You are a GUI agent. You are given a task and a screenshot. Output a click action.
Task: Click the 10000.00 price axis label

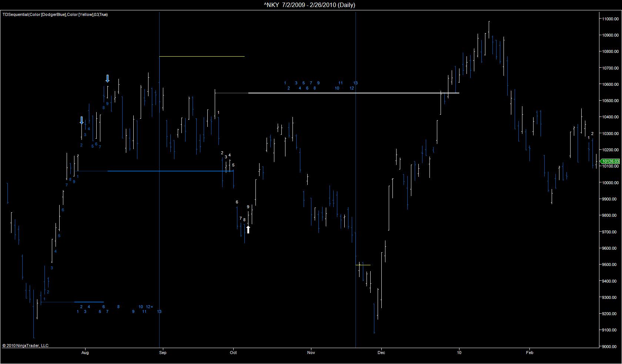(x=610, y=183)
